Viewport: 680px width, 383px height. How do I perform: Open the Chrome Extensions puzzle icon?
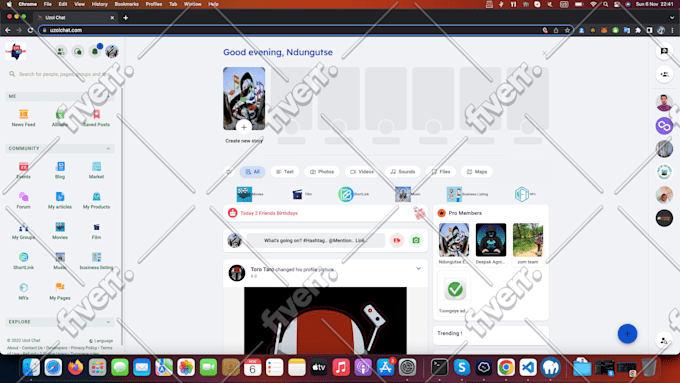coord(638,30)
